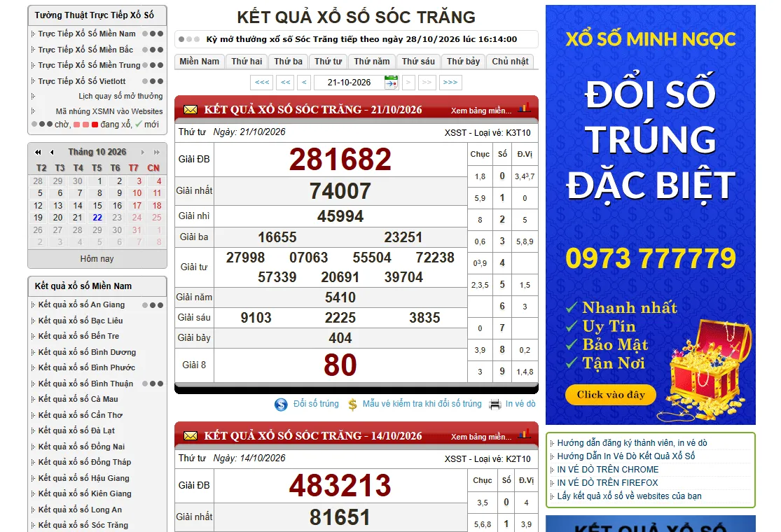Image resolution: width=781 pixels, height=532 pixels.
Task: Select the Miền Nam tab
Action: (x=199, y=61)
